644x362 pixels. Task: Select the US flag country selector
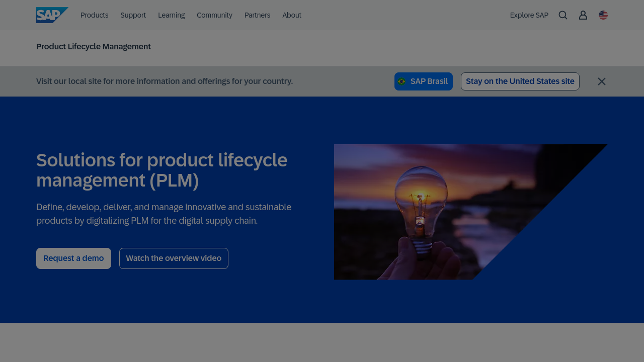point(603,15)
